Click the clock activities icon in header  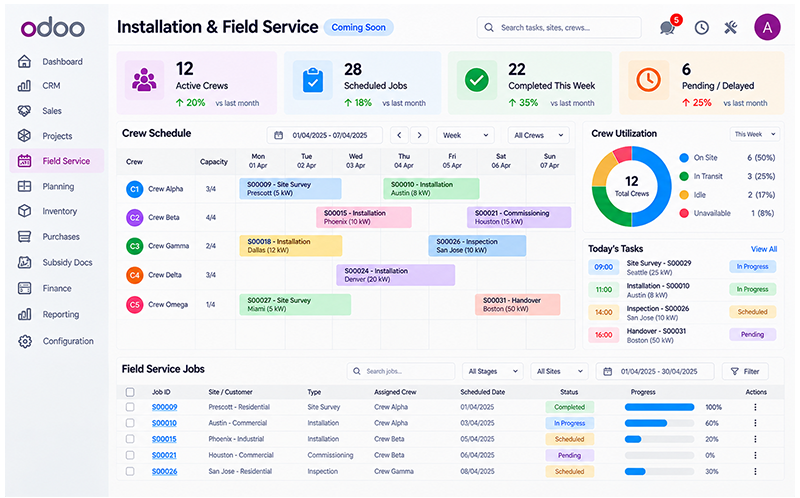(702, 28)
